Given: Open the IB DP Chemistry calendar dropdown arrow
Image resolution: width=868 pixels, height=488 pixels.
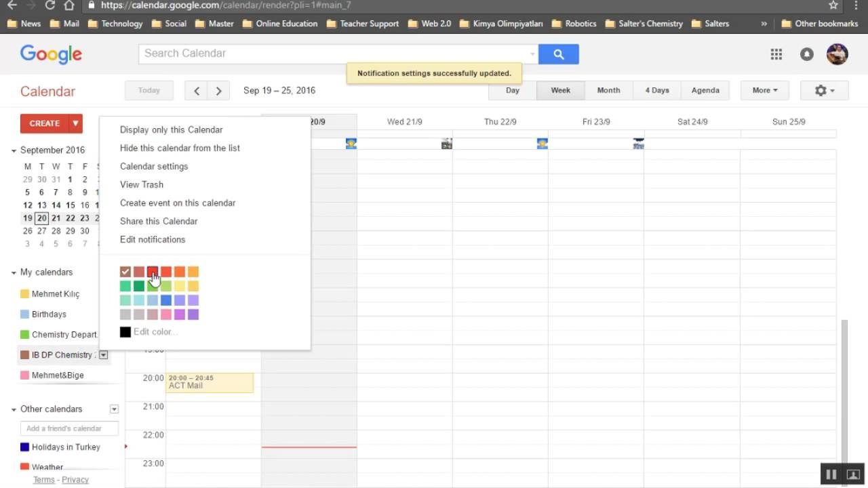Looking at the screenshot, I should [x=103, y=355].
